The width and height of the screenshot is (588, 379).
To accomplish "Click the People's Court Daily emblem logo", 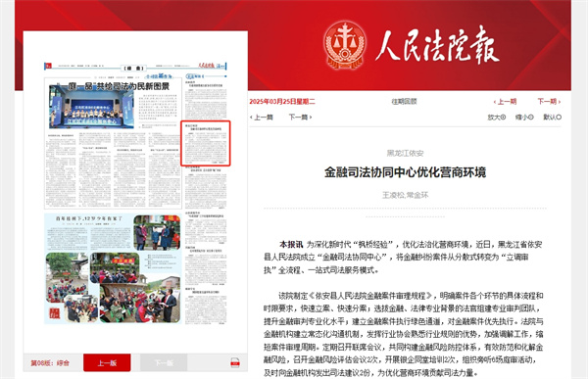I will [x=345, y=45].
